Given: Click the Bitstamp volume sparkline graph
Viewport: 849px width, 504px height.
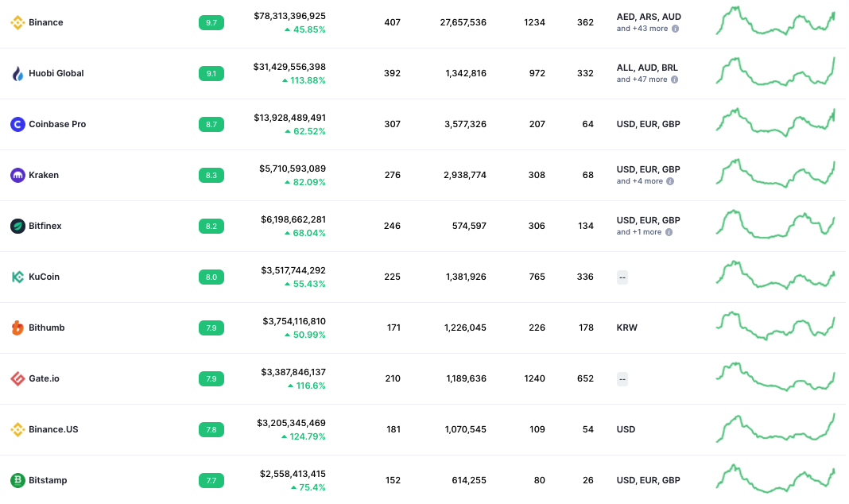Looking at the screenshot, I should point(775,479).
